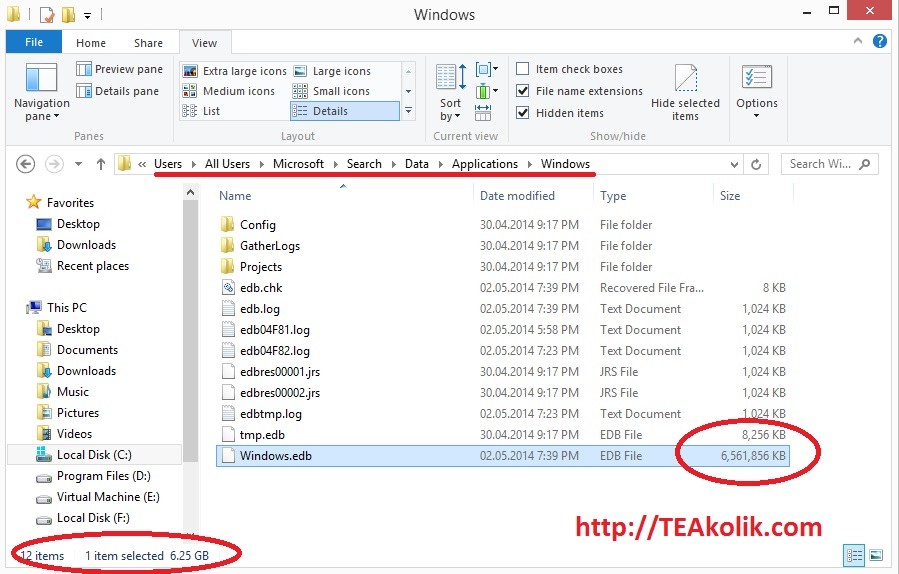
Task: Uncheck Hidden items checkbox
Action: tap(522, 112)
